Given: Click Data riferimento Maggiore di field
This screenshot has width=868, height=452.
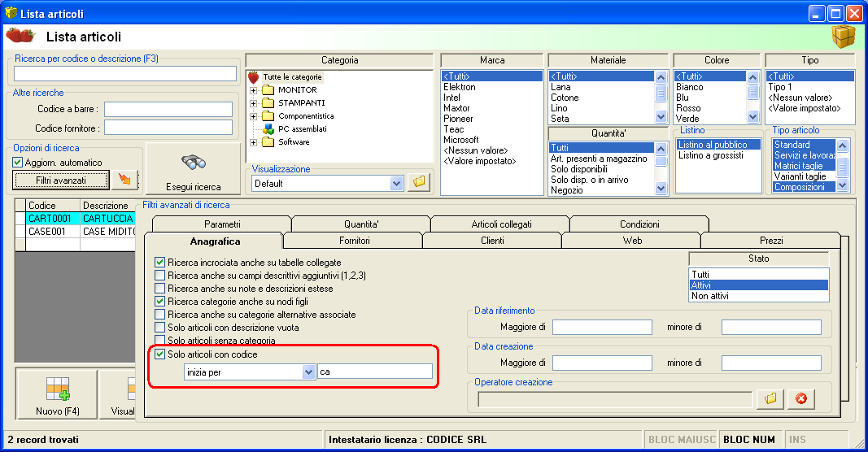Looking at the screenshot, I should (602, 327).
